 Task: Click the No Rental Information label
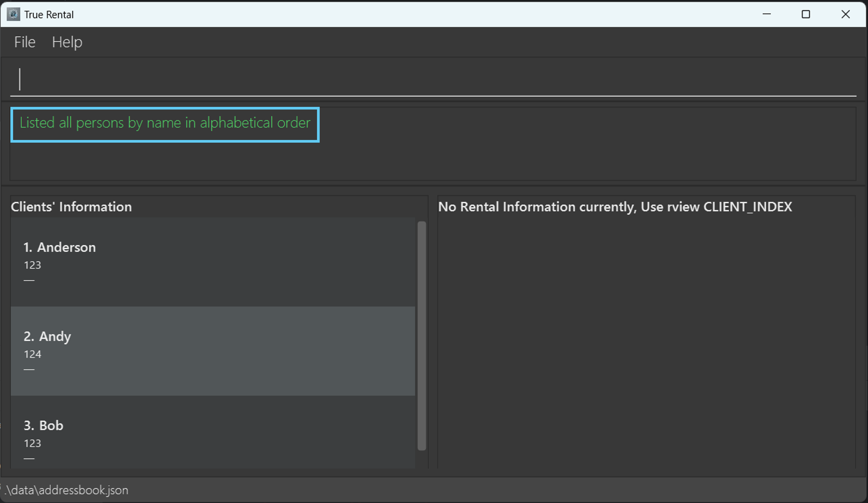pos(615,207)
